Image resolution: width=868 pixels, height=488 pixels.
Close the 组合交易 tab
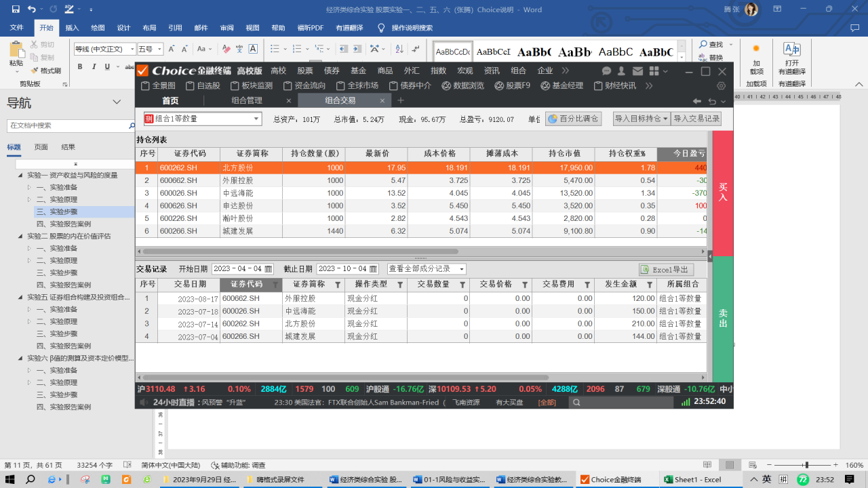point(382,100)
